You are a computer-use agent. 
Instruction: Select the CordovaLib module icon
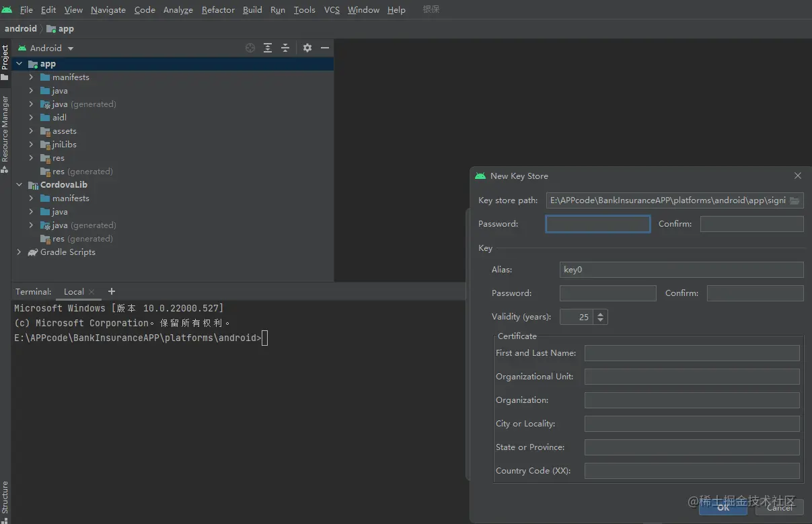[x=33, y=185]
